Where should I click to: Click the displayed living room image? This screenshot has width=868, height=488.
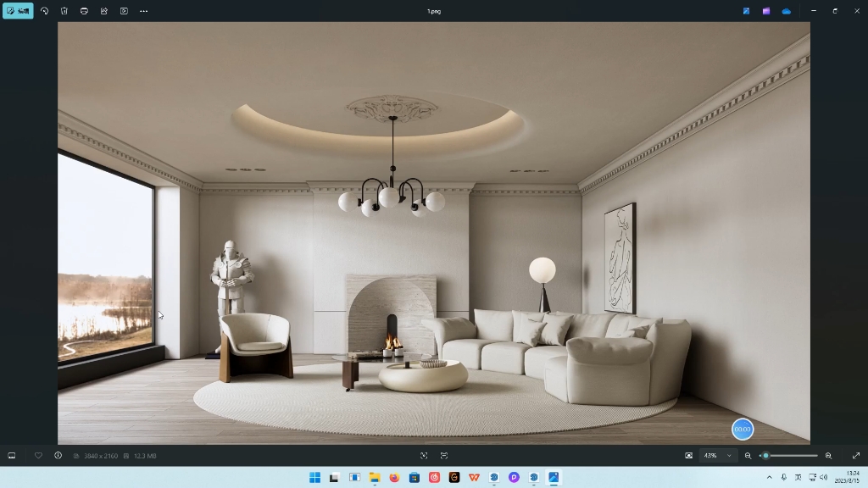pyautogui.click(x=434, y=233)
